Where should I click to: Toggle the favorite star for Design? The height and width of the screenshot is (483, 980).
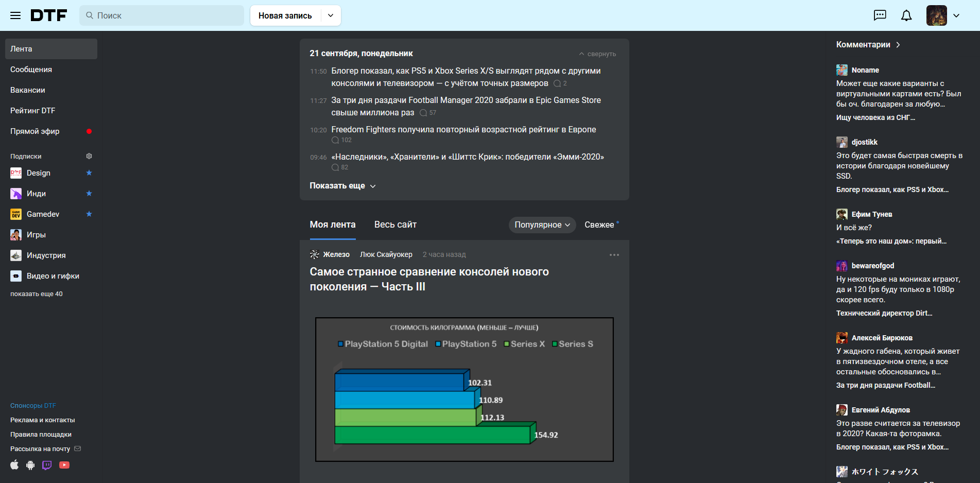[89, 173]
